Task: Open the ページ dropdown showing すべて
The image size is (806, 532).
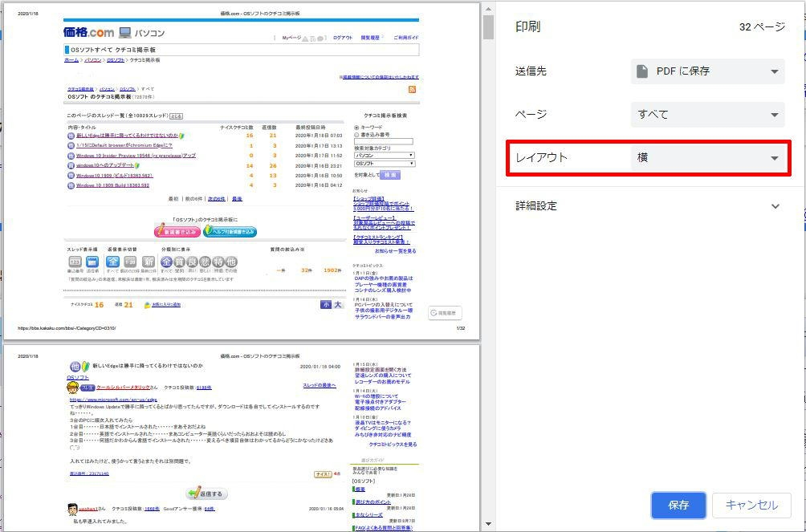Action: pos(707,114)
